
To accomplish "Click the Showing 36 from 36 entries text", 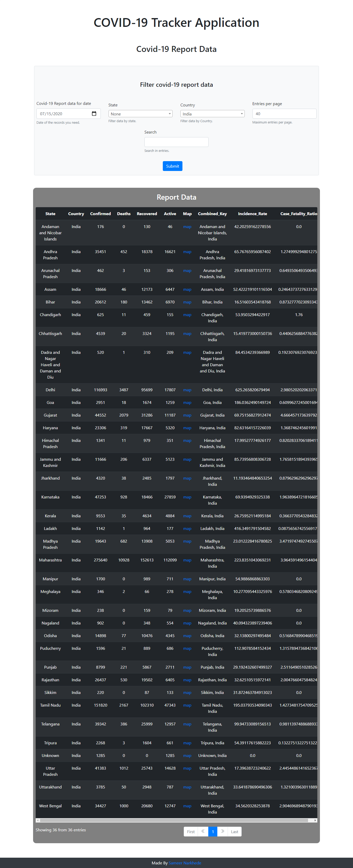I will pyautogui.click(x=61, y=830).
